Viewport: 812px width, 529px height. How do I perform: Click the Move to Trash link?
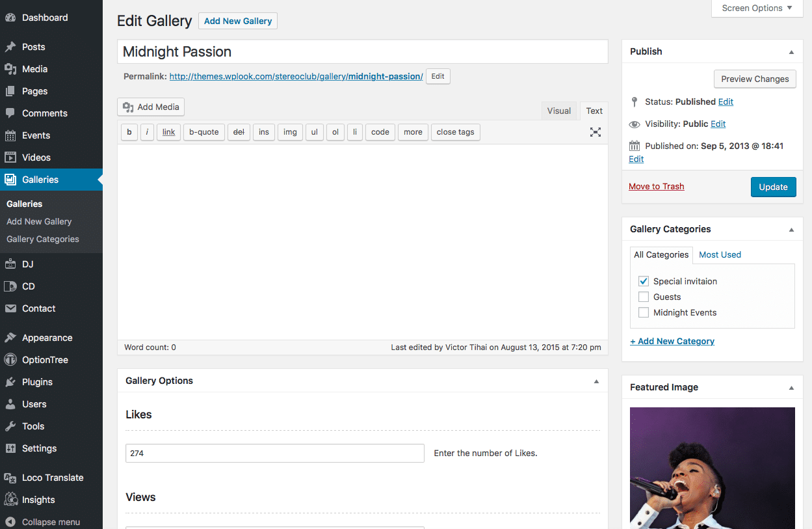coord(657,186)
